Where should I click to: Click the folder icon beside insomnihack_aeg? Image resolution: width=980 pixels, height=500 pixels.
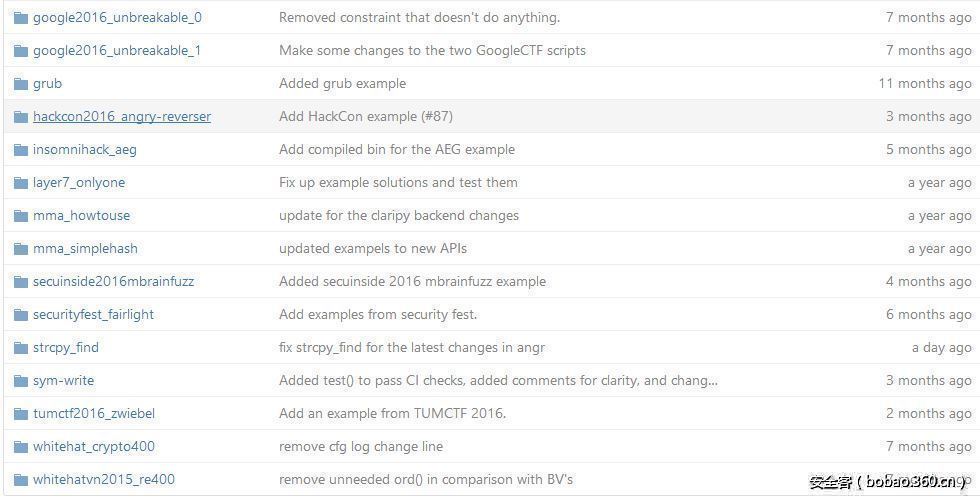pos(20,150)
